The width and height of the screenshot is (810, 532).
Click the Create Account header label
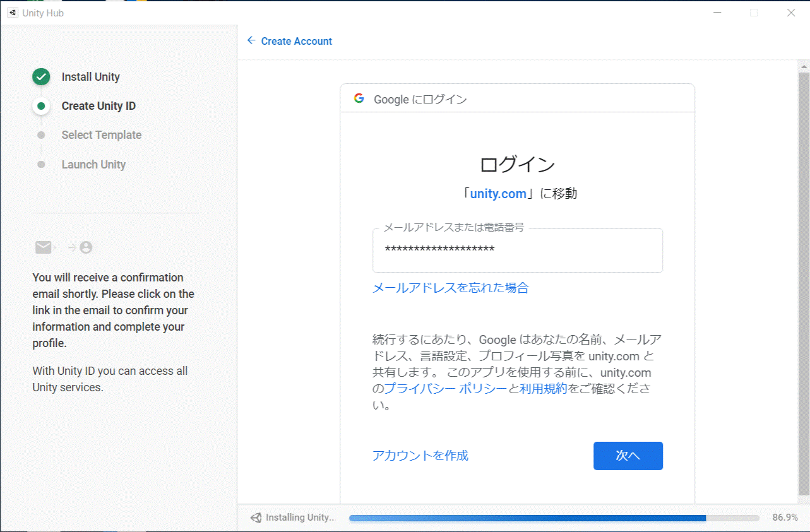tap(297, 40)
